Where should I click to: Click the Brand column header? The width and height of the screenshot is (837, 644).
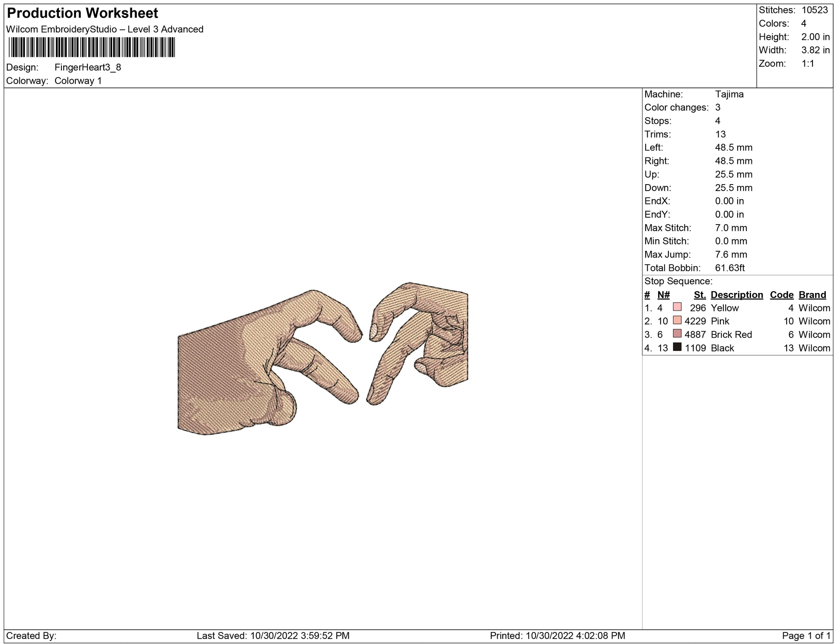(812, 295)
